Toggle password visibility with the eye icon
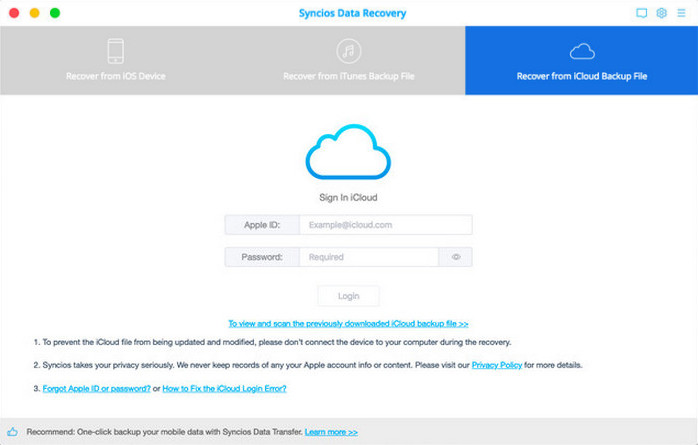 coord(455,257)
